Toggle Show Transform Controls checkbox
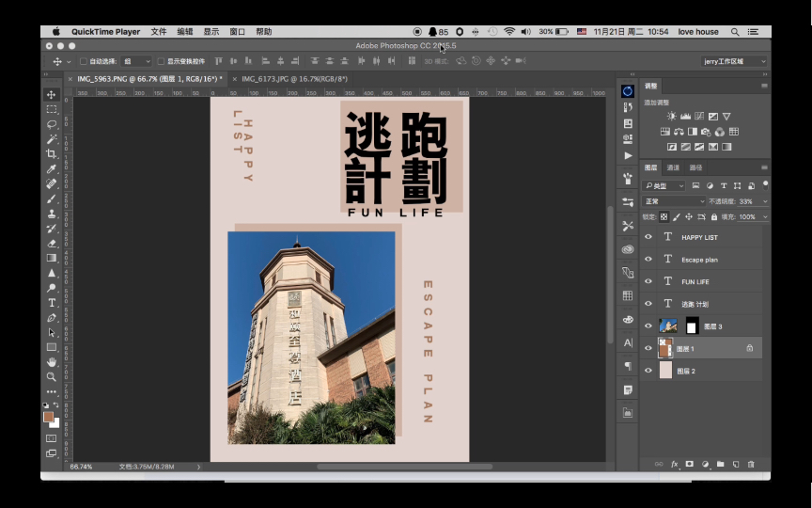 pos(161,61)
